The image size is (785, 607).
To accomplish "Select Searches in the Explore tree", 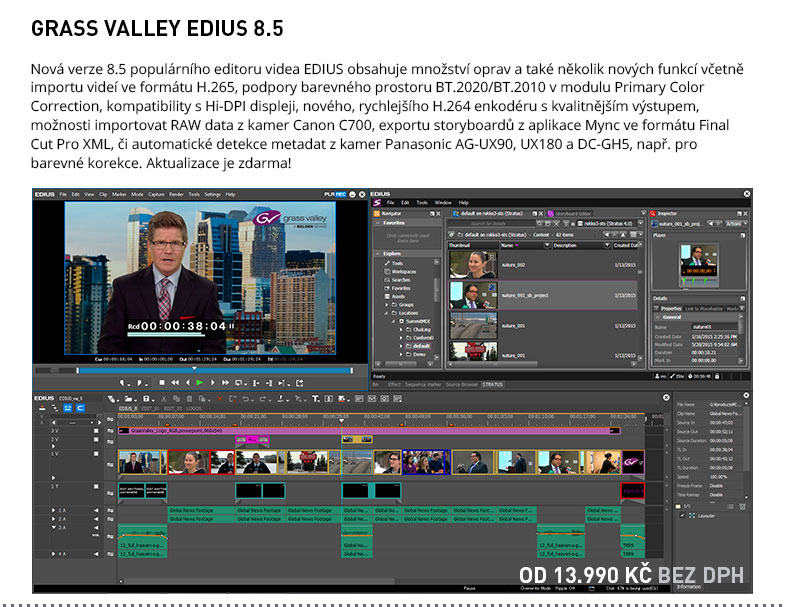I will pos(401,280).
